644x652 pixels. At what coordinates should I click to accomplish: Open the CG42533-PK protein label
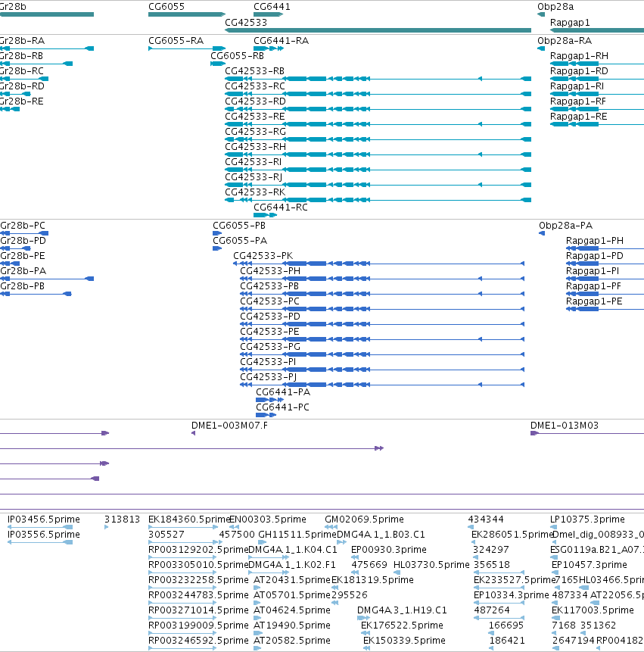[x=263, y=256]
